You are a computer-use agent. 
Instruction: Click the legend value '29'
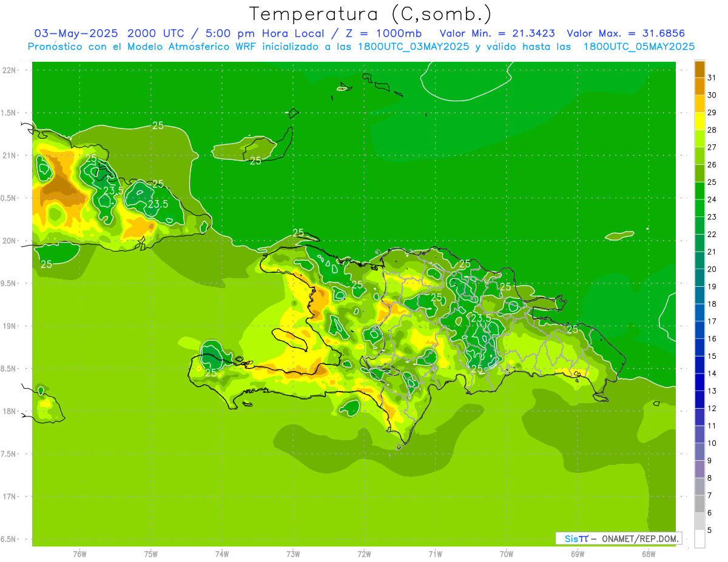(712, 112)
